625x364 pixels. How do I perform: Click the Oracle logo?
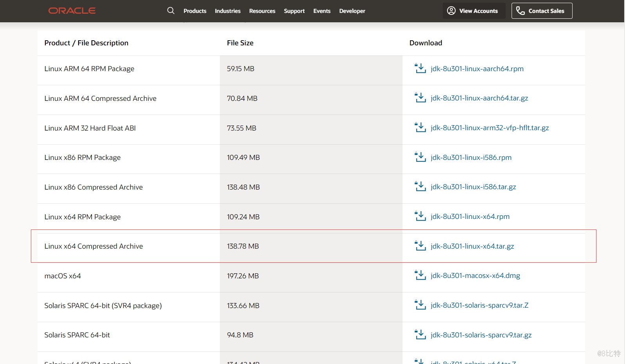72,11
